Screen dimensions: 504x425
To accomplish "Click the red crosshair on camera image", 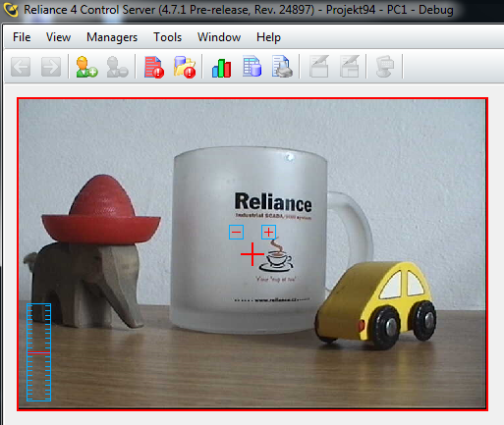I will coord(252,254).
